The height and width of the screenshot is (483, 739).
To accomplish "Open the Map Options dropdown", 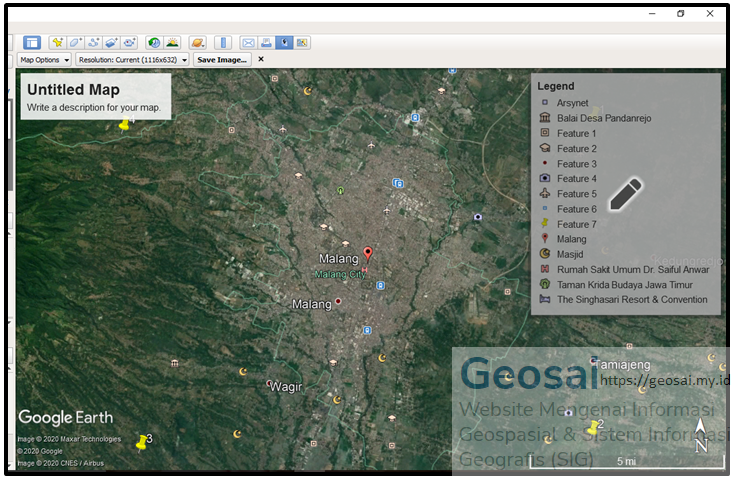I will pos(44,60).
